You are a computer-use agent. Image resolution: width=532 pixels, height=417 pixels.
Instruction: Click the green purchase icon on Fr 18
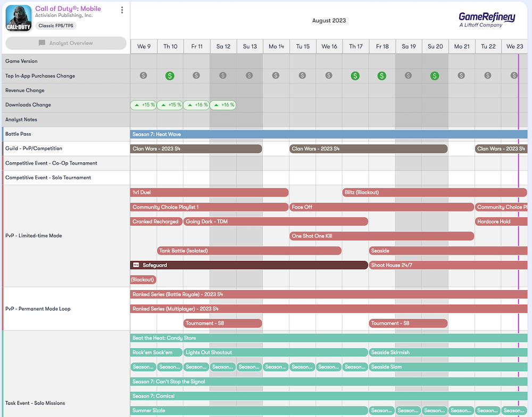point(381,76)
